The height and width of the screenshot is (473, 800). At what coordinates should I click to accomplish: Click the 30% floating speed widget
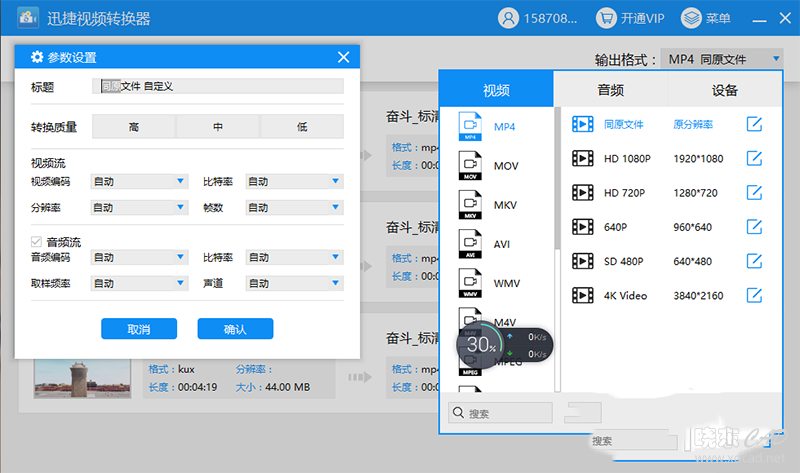(x=504, y=345)
